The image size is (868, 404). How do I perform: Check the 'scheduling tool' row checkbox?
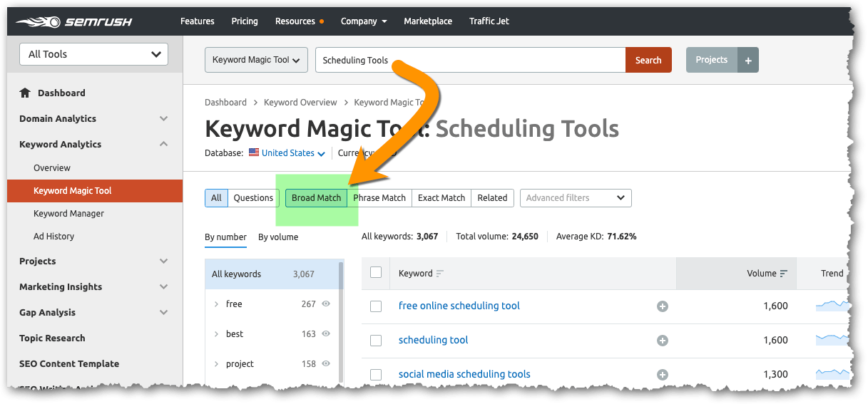pos(376,341)
